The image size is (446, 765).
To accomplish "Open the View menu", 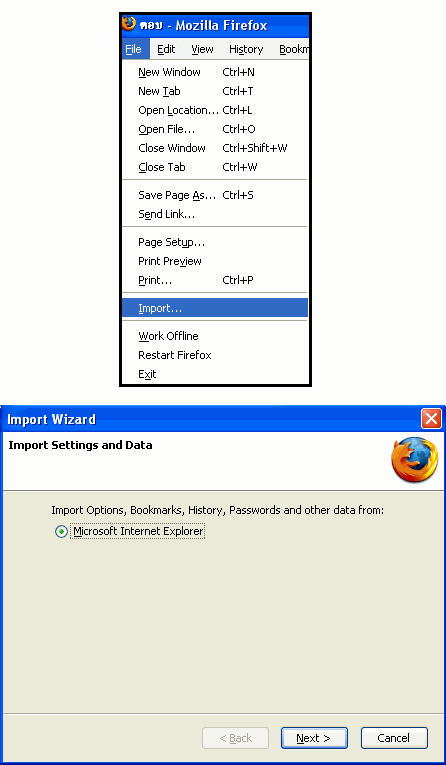I will tap(202, 49).
